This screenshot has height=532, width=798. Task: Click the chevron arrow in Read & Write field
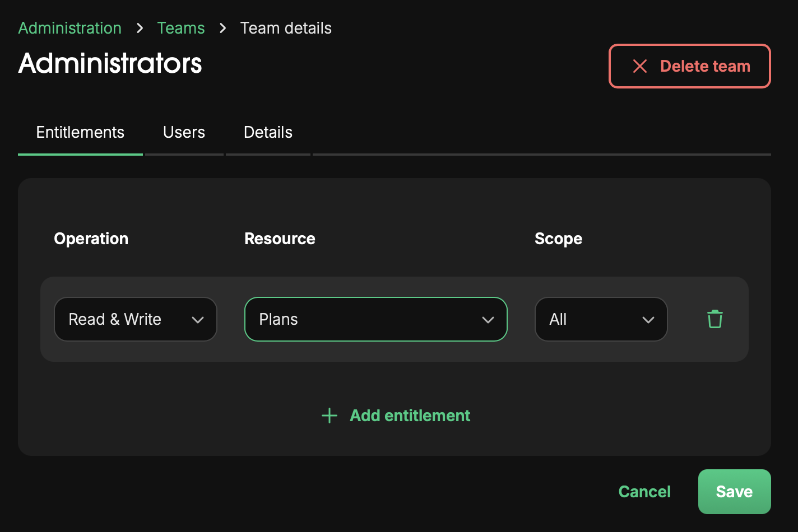click(198, 320)
